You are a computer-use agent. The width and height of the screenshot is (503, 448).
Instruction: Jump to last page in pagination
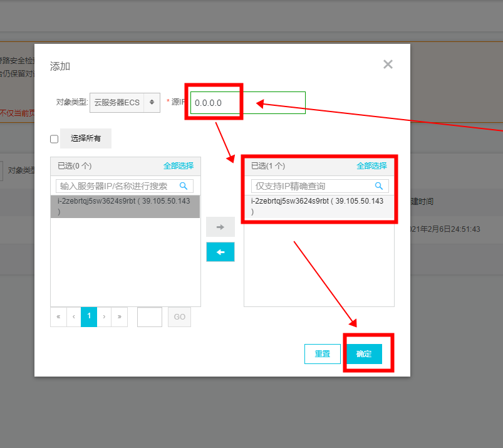(119, 317)
